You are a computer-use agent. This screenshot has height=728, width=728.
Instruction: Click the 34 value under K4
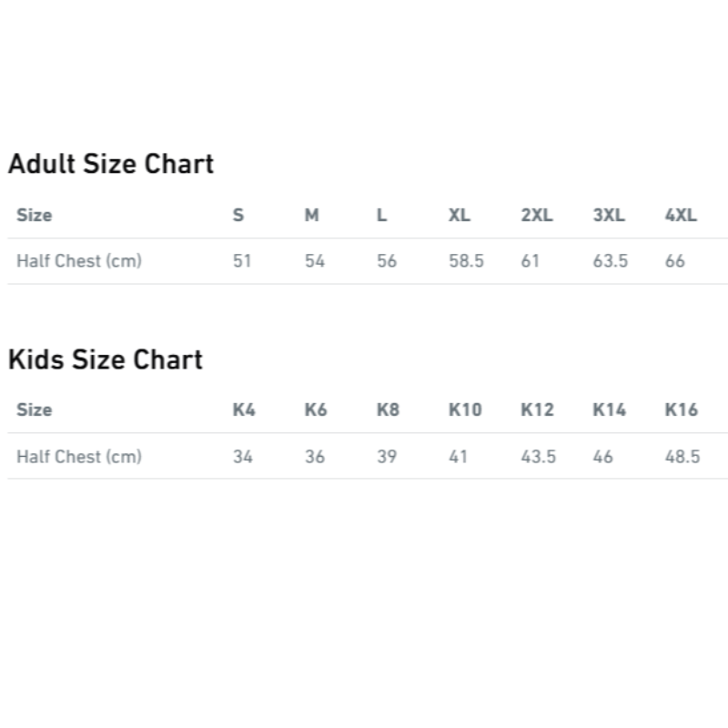[x=242, y=457]
